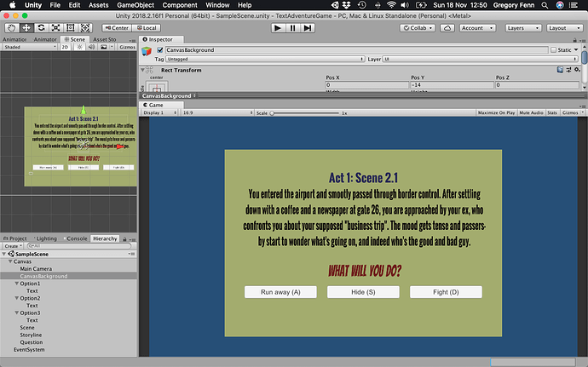Switch to the Console tab
This screenshot has height=367, width=588.
pyautogui.click(x=77, y=238)
